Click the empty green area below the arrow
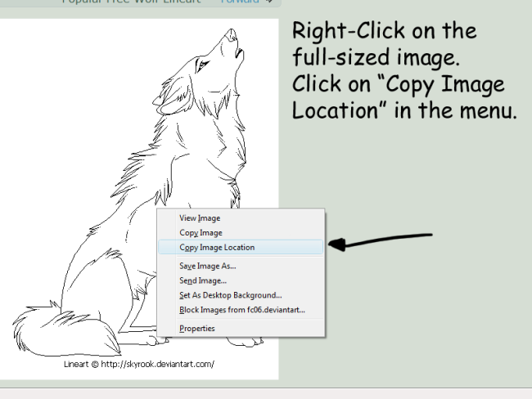The image size is (532, 399). click(409, 327)
